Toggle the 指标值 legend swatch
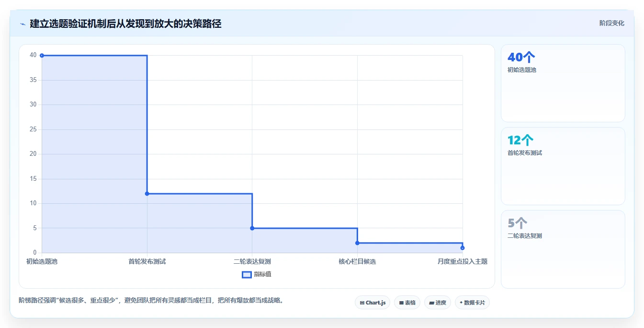 point(247,275)
